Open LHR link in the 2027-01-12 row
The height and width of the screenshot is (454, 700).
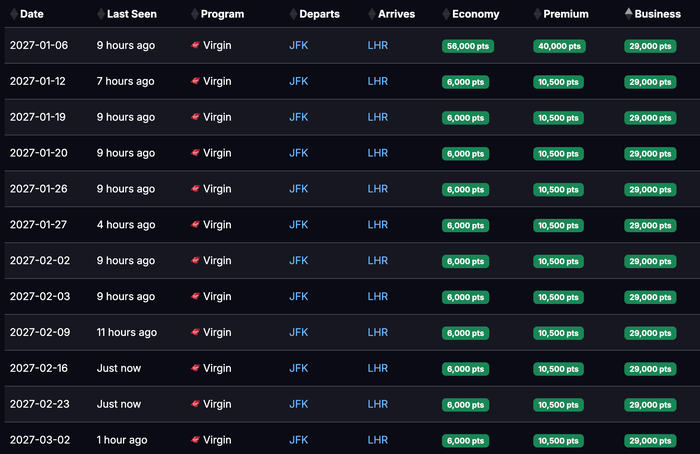coord(378,81)
